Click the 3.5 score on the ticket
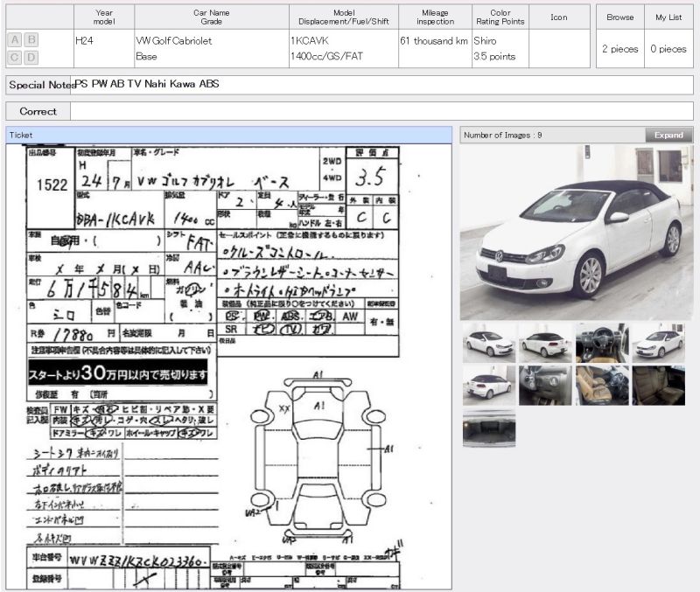 (x=370, y=177)
